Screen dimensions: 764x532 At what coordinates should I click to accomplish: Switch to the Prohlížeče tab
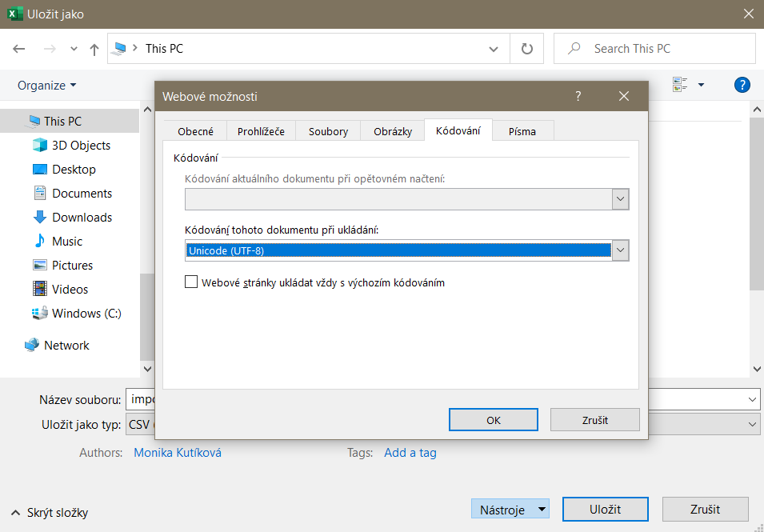(261, 131)
